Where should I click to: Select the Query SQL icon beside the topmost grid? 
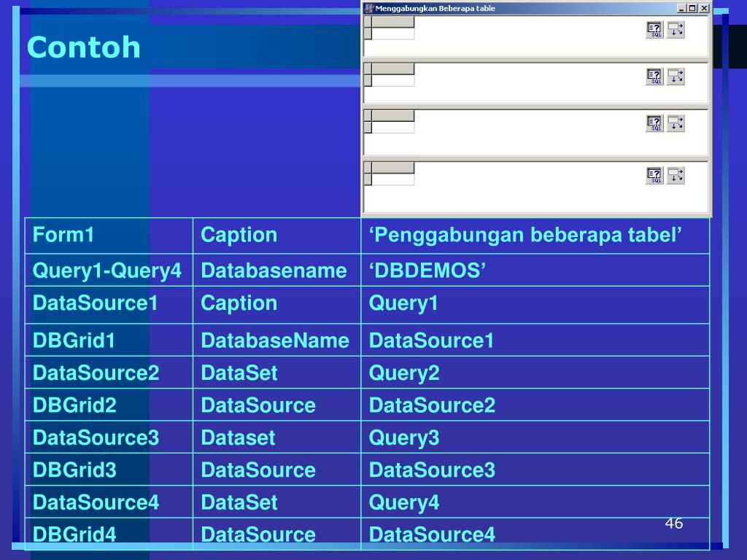pos(654,30)
